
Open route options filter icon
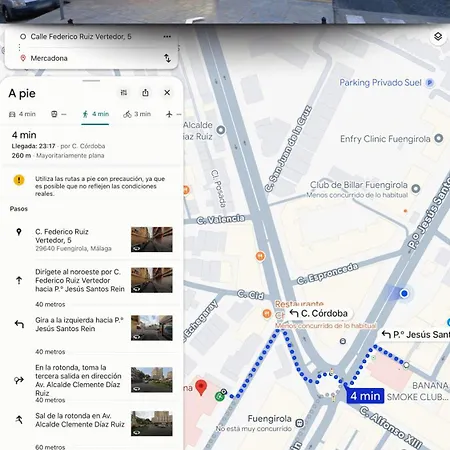[x=124, y=93]
